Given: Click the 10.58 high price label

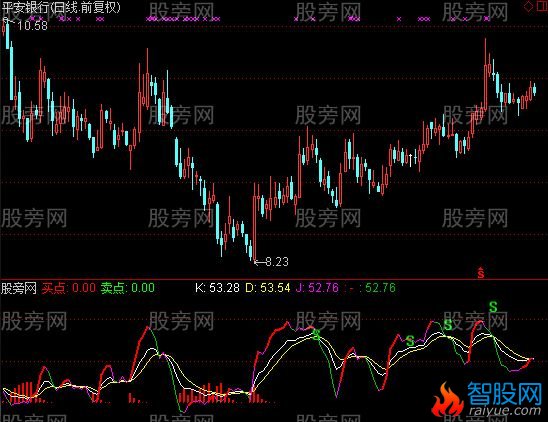Looking at the screenshot, I should (32, 26).
